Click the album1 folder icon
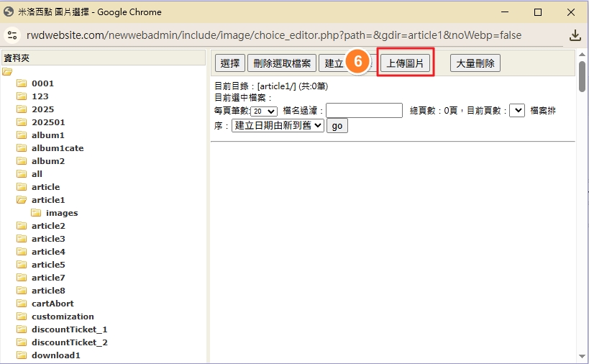This screenshot has width=589, height=364. pos(22,135)
